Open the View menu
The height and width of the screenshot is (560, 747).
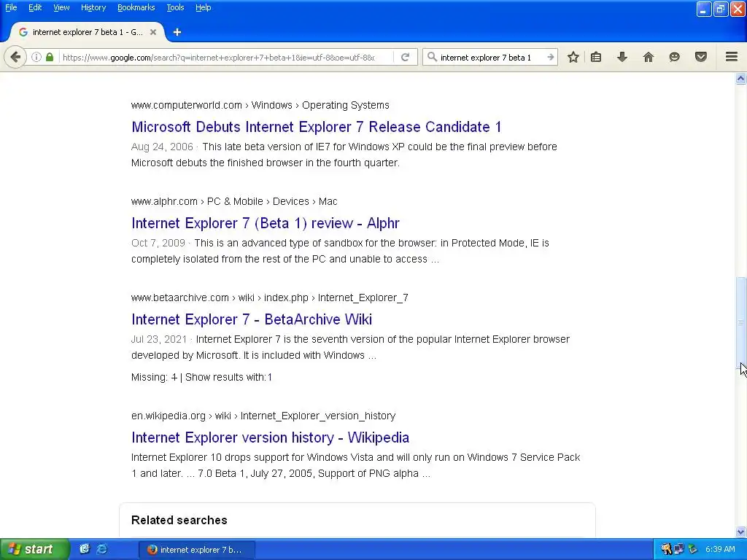[61, 7]
